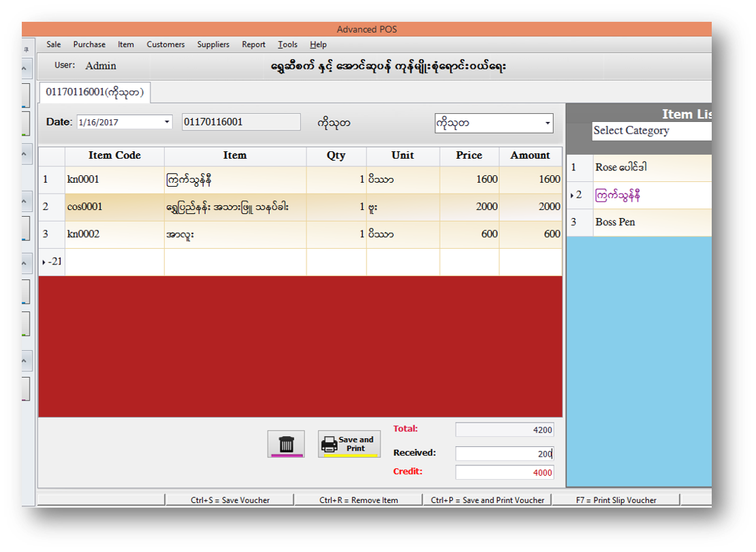Viewport: 756px width, 552px height.
Task: Open the Customers menu
Action: (x=166, y=44)
